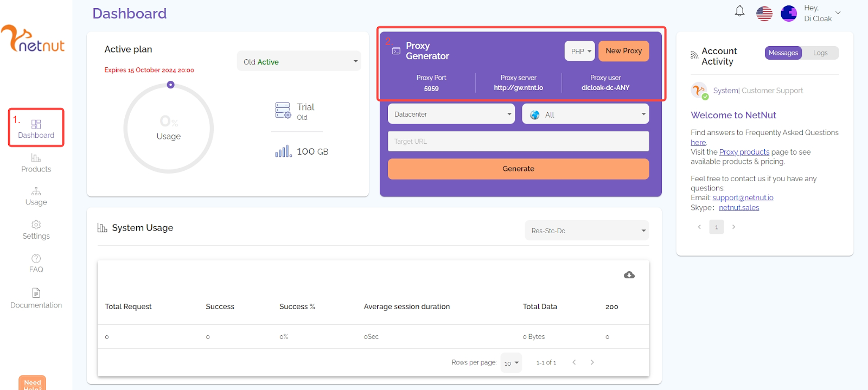Open the Old Active plan dropdown

point(299,61)
